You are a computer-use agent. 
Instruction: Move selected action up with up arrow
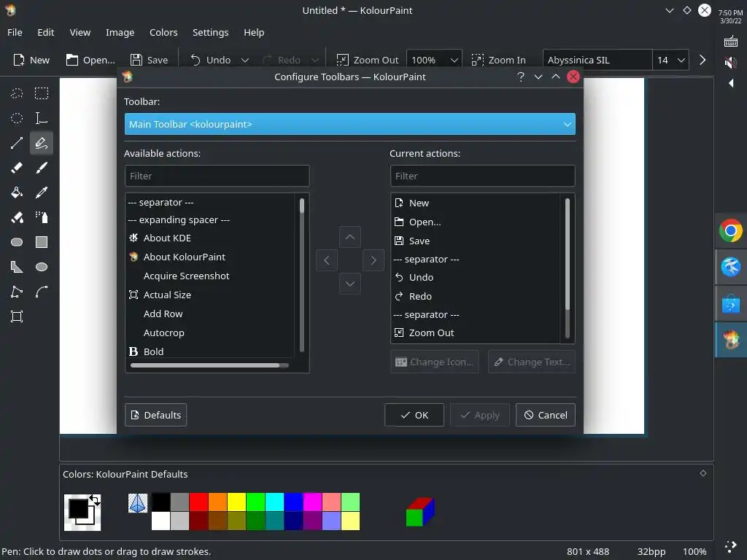pos(349,237)
